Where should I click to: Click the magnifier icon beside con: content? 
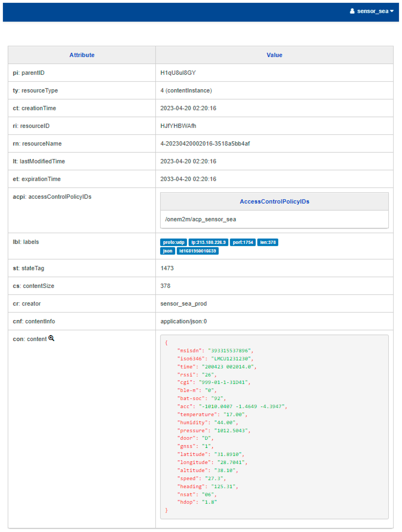click(x=51, y=338)
